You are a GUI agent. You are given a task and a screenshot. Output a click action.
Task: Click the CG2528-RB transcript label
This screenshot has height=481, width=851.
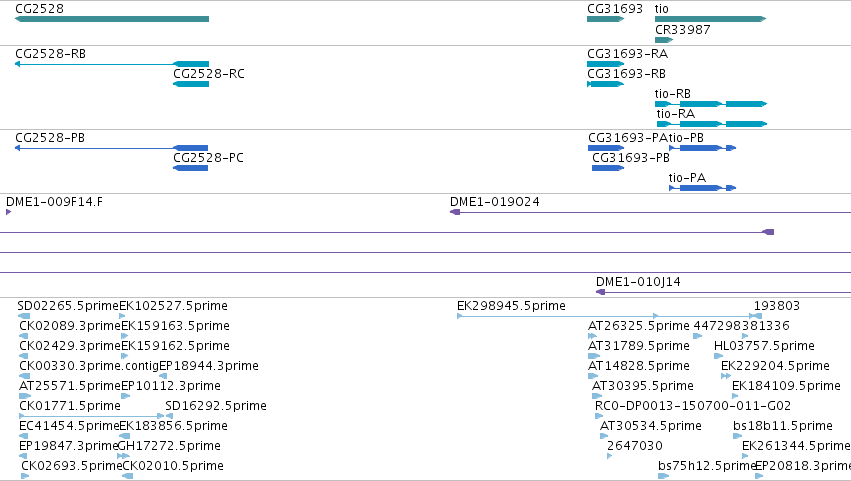point(50,54)
